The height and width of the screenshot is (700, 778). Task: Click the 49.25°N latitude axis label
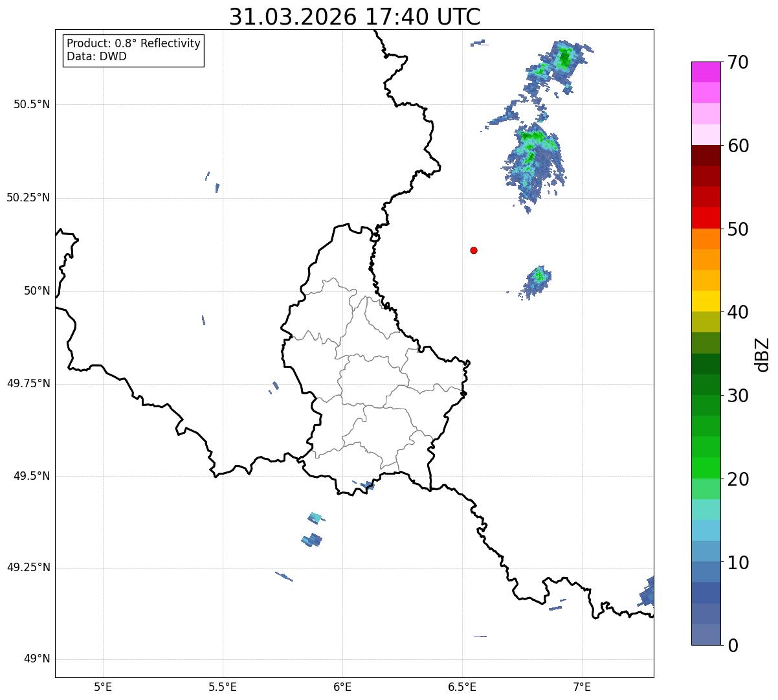pyautogui.click(x=28, y=568)
